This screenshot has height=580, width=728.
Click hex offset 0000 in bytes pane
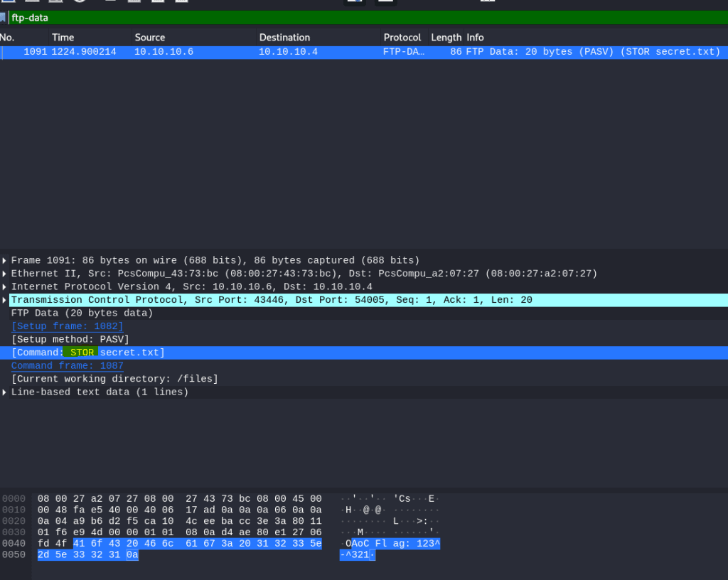point(14,499)
